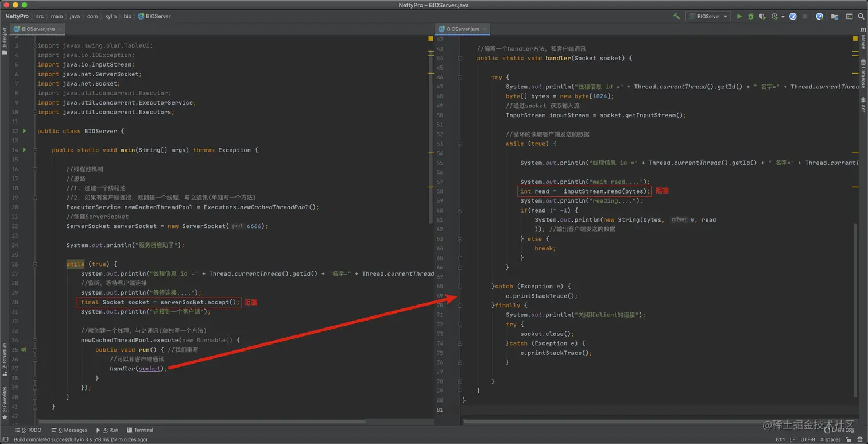Image resolution: width=868 pixels, height=444 pixels.
Task: Open Search Everywhere magnifier icon
Action: coord(861,17)
